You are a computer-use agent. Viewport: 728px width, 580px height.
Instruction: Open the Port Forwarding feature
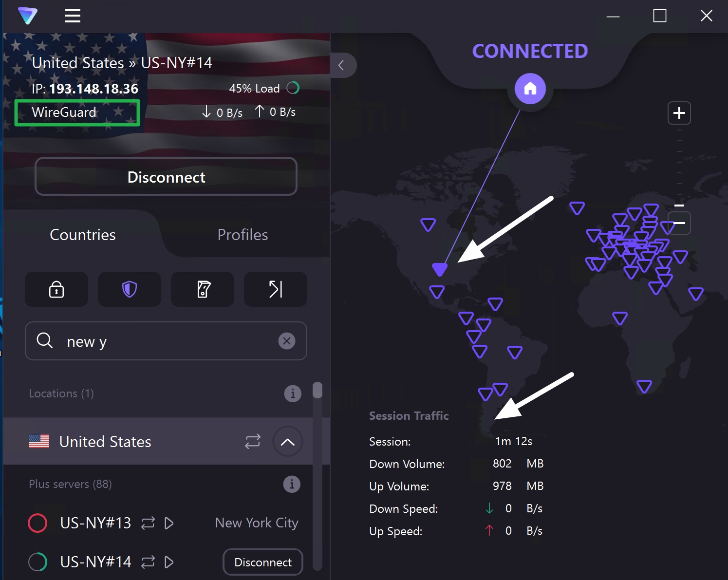(275, 289)
